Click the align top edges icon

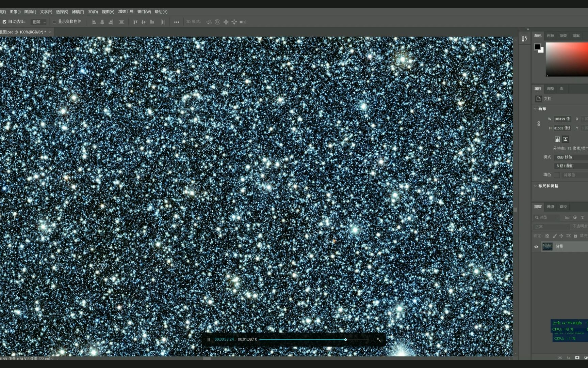(x=135, y=22)
